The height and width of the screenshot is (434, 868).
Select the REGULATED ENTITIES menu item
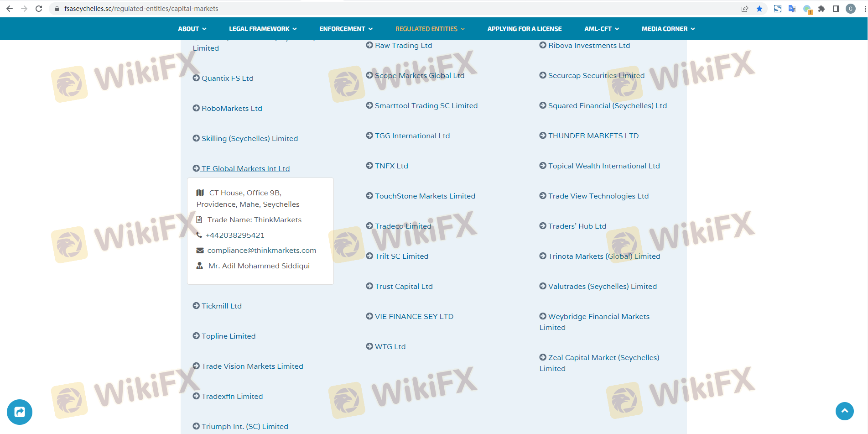pyautogui.click(x=430, y=29)
